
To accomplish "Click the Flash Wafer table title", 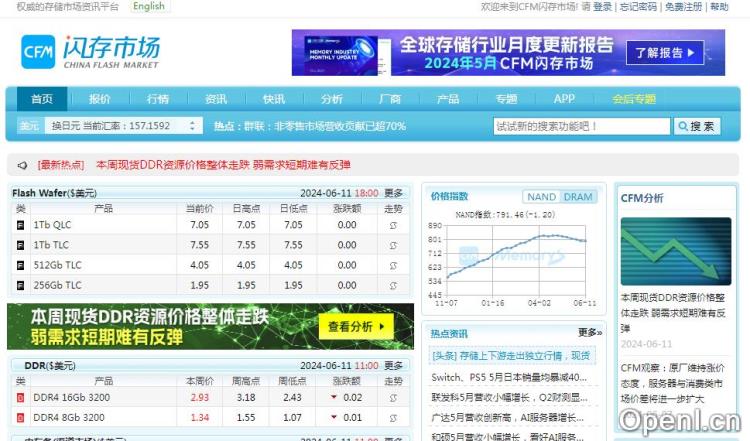I will (55, 193).
